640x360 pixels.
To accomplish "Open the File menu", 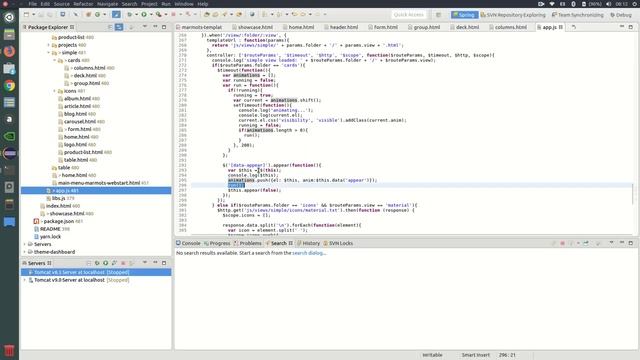I will click(x=33, y=4).
